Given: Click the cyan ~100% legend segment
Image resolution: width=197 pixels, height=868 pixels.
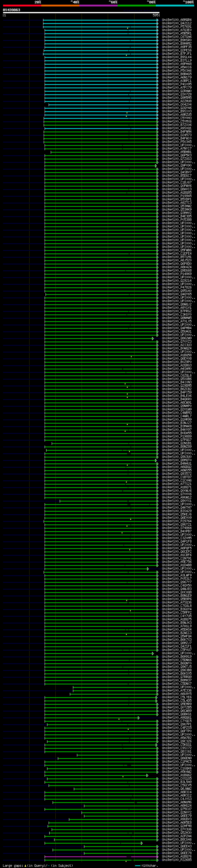Looking at the screenshot, I should [175, 6].
